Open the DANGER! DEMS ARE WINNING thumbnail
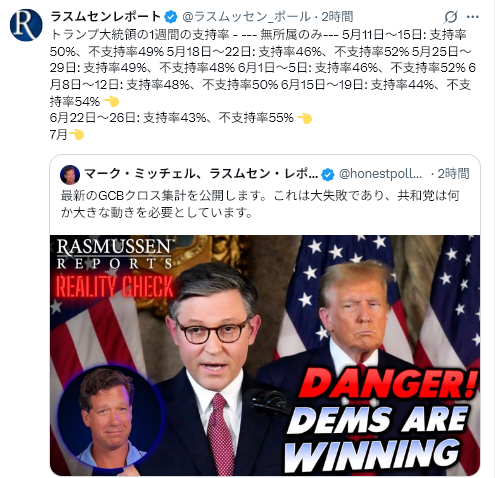Screen dimensions: 497x478 [265, 355]
